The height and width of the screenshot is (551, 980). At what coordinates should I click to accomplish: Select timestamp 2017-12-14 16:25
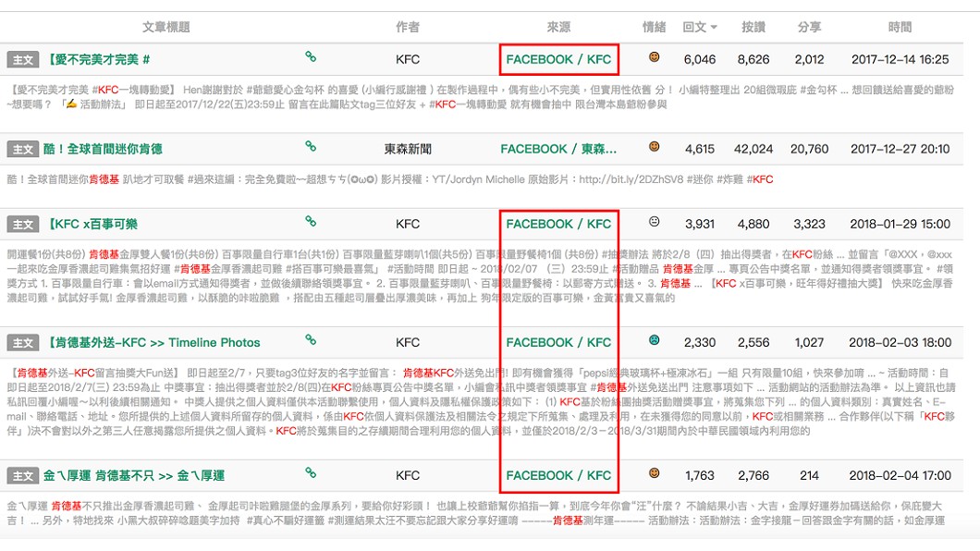click(900, 60)
